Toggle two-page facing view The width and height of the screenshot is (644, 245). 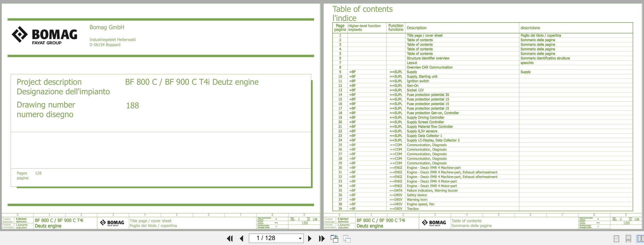[640, 238]
